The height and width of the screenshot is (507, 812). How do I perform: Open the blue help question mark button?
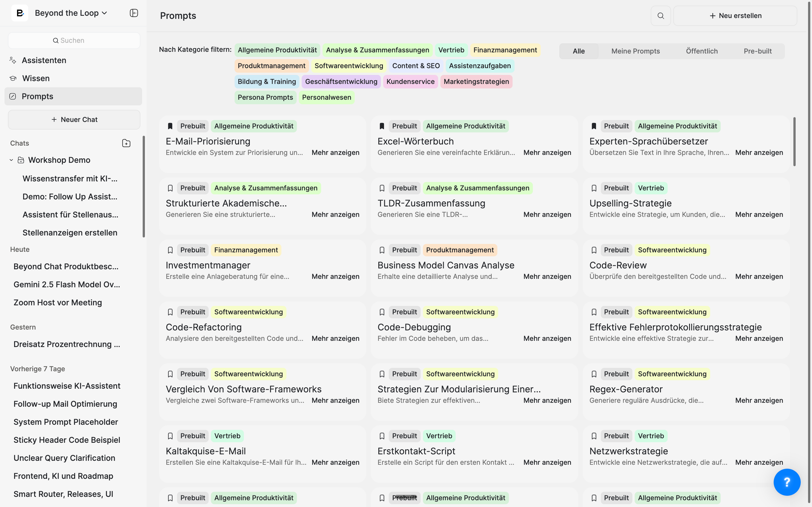787,482
